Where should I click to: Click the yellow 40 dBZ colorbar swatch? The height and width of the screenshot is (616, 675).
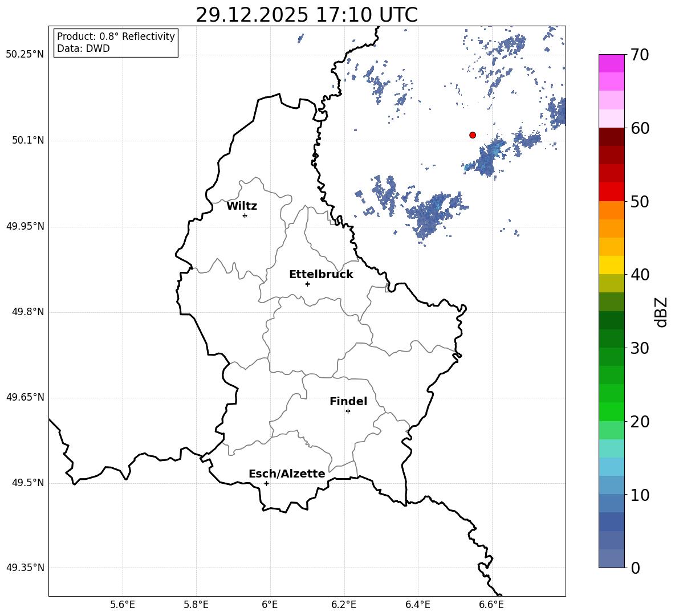point(611,265)
